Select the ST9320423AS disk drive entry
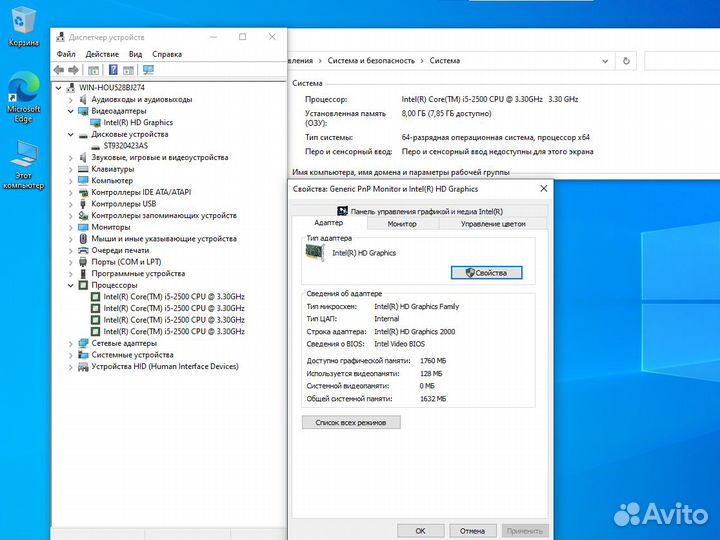Image resolution: width=720 pixels, height=540 pixels. click(x=125, y=146)
